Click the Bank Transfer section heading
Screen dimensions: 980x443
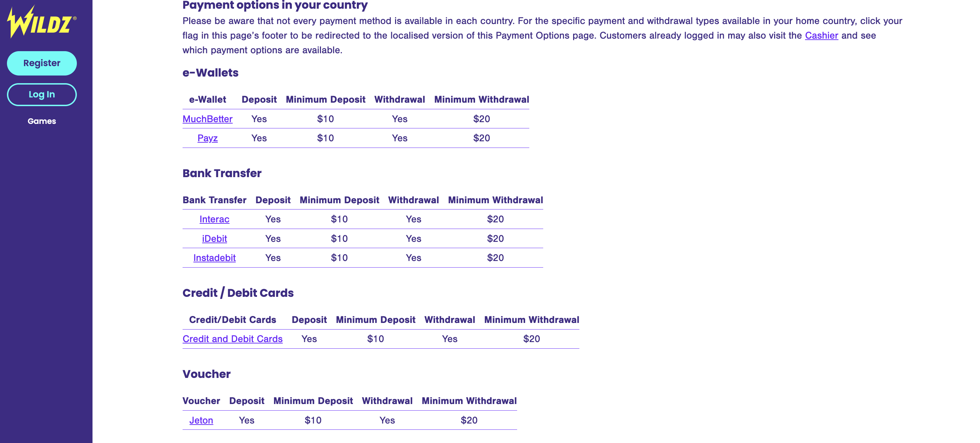coord(222,173)
